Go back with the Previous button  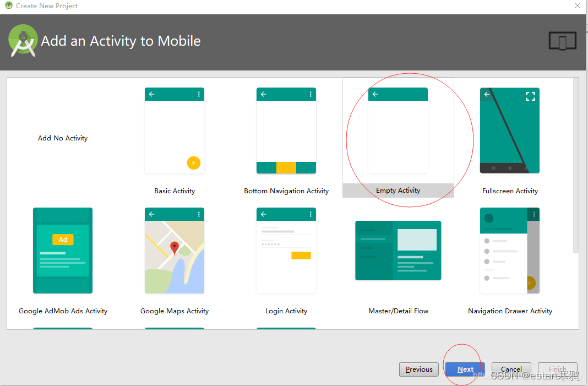pyautogui.click(x=419, y=369)
